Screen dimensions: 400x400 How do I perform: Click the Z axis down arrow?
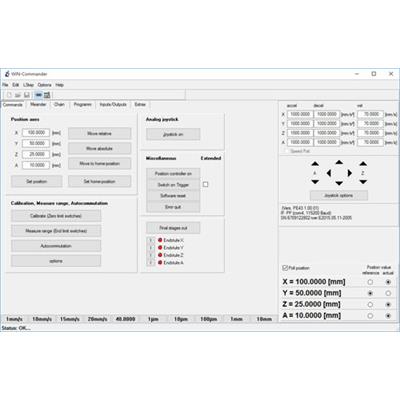coord(363,182)
